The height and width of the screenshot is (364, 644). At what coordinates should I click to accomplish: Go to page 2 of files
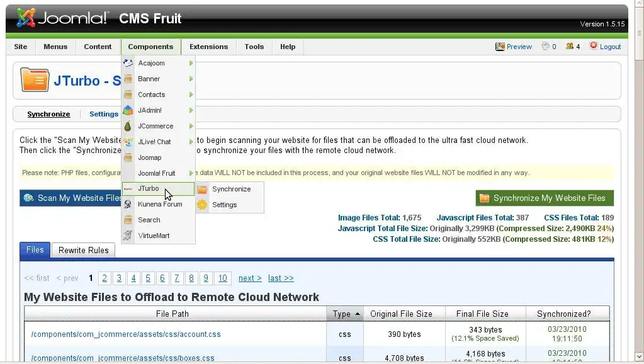coord(105,278)
